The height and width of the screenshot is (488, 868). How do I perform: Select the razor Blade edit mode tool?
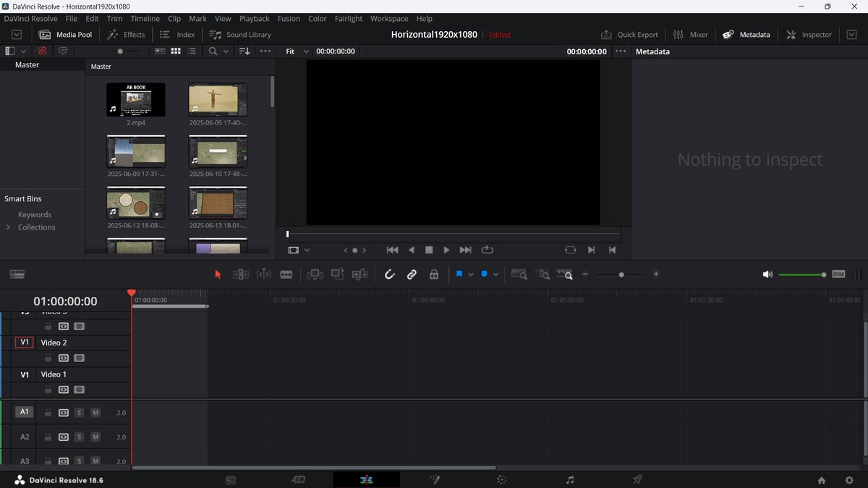[286, 274]
